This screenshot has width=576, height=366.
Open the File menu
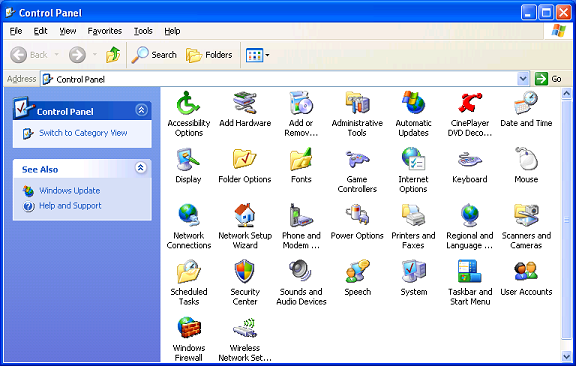coord(16,31)
